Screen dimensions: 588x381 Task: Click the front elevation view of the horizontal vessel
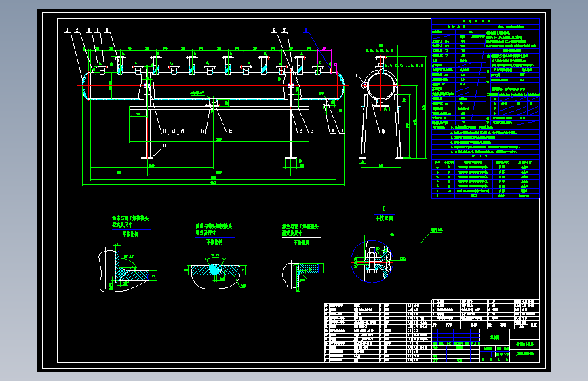click(213, 107)
